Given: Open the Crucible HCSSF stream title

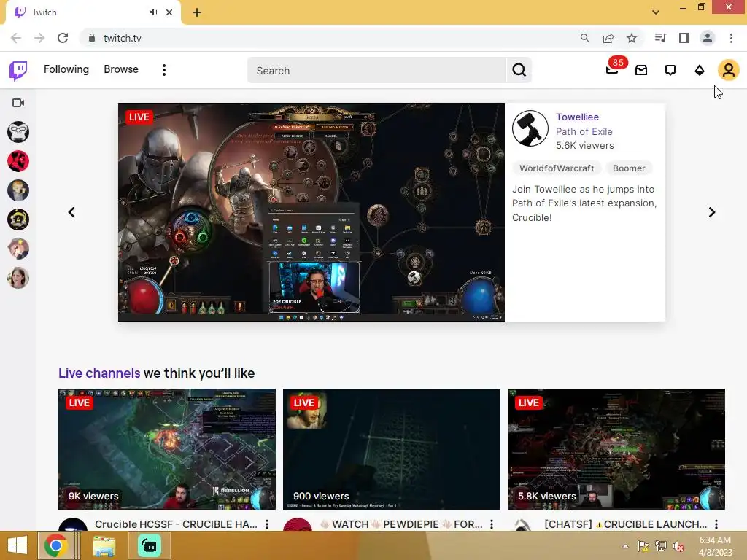Looking at the screenshot, I should (x=176, y=524).
